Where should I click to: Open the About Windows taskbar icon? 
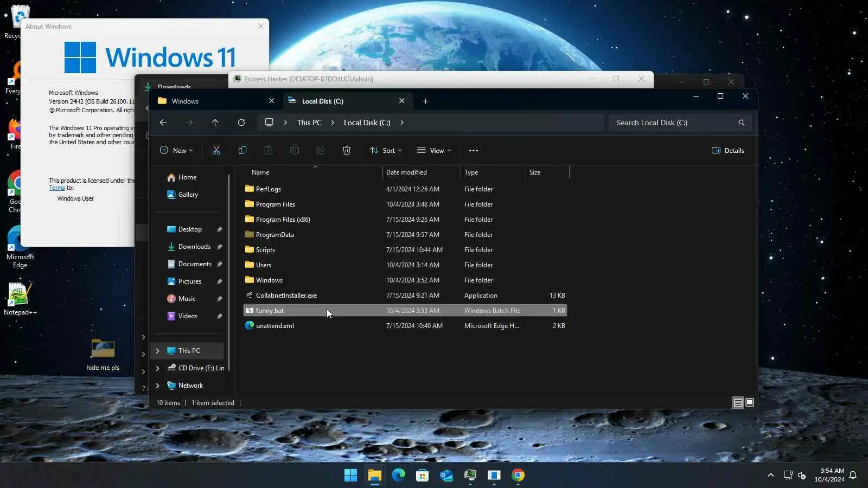(494, 476)
